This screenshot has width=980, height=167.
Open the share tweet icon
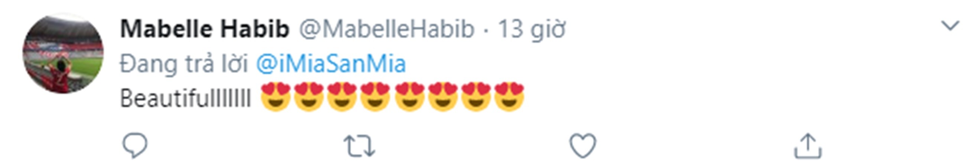pos(808,146)
